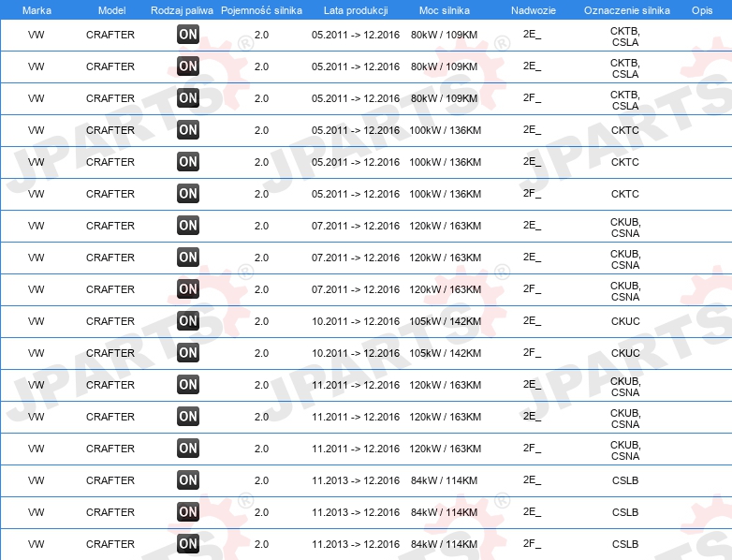Click 105kW / 142KM power in 2E_ row
The width and height of the screenshot is (732, 560).
point(445,321)
